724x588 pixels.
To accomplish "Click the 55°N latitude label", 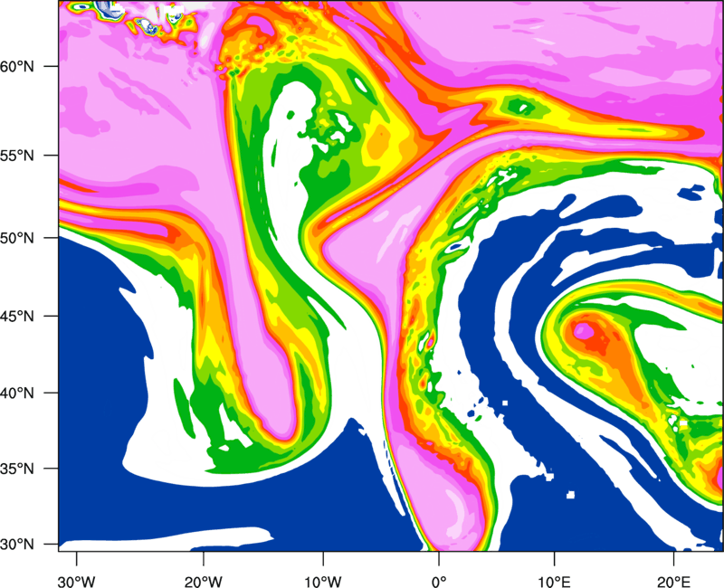I will click(17, 156).
